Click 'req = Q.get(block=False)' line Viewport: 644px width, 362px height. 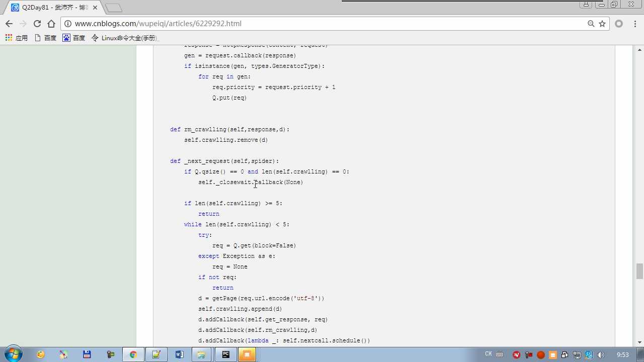[x=254, y=246]
